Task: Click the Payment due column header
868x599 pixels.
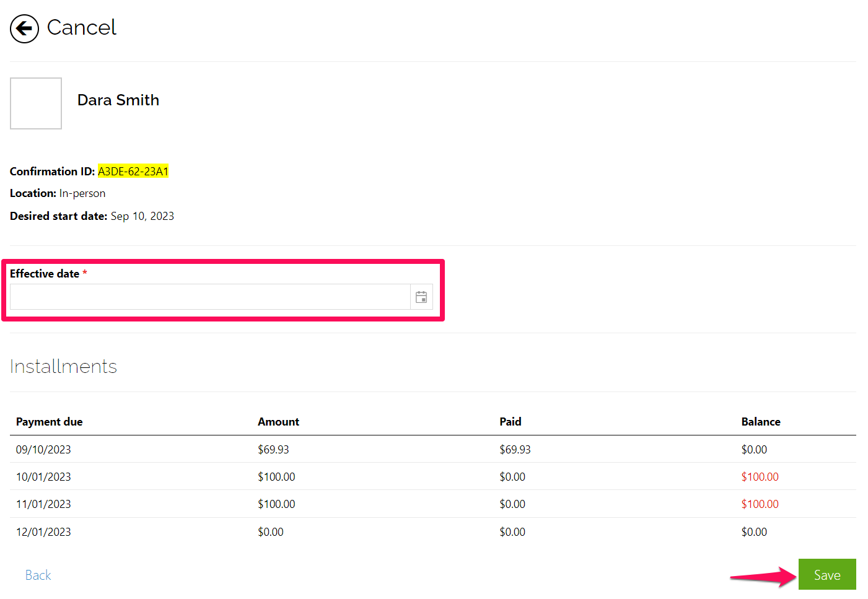Action: pyautogui.click(x=50, y=422)
